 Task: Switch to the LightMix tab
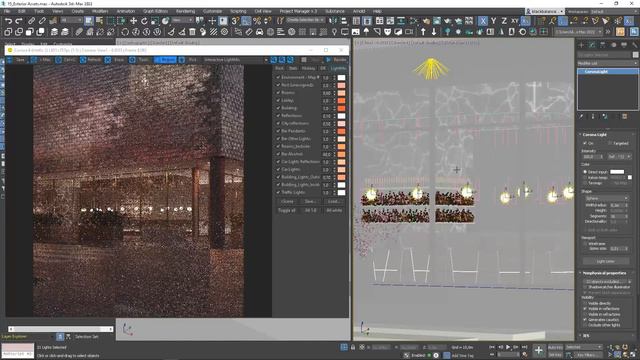coord(338,68)
